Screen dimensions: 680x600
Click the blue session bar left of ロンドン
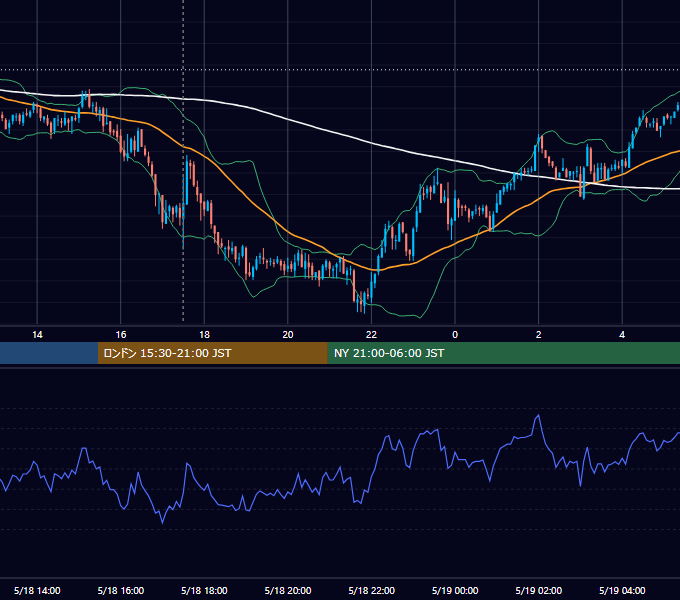coord(49,353)
